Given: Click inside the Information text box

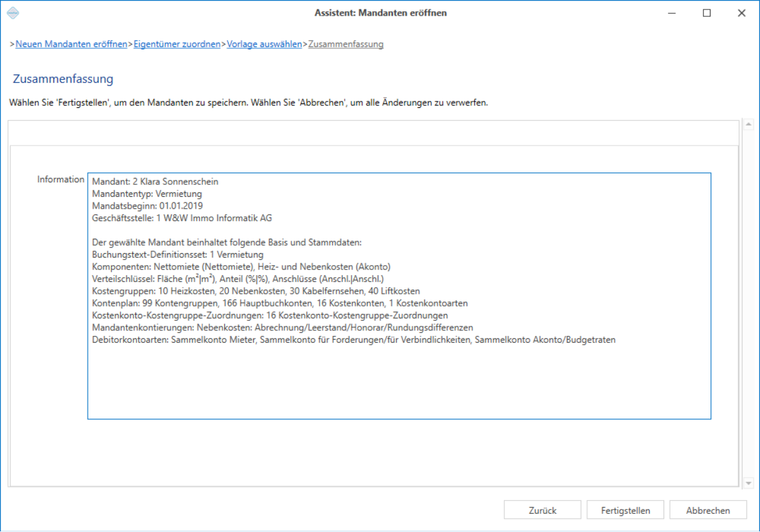Looking at the screenshot, I should (x=399, y=296).
